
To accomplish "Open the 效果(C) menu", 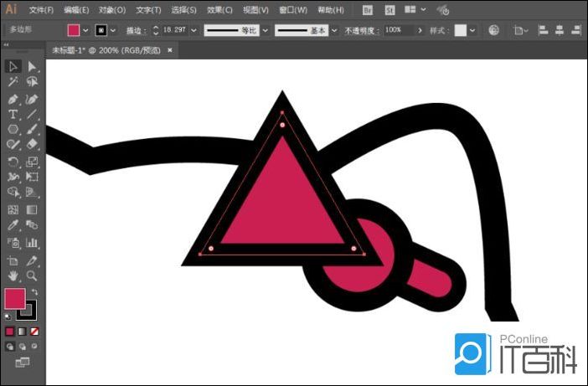I will (x=220, y=10).
